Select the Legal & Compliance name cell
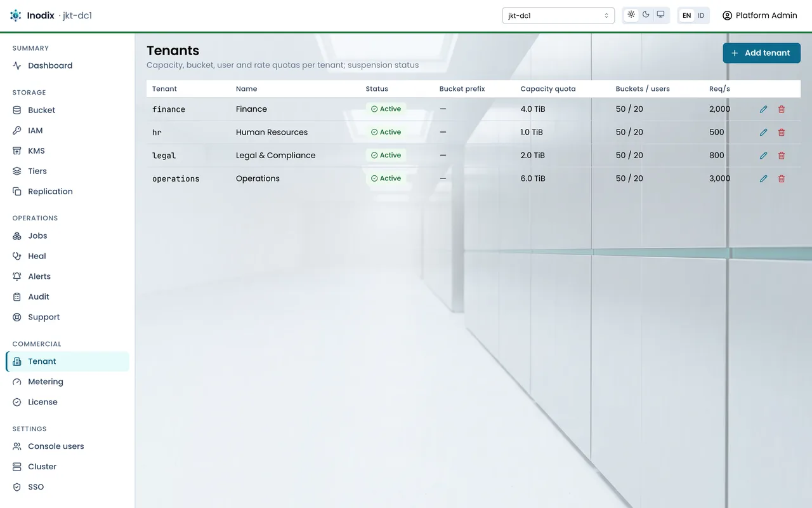The height and width of the screenshot is (508, 812). click(275, 156)
